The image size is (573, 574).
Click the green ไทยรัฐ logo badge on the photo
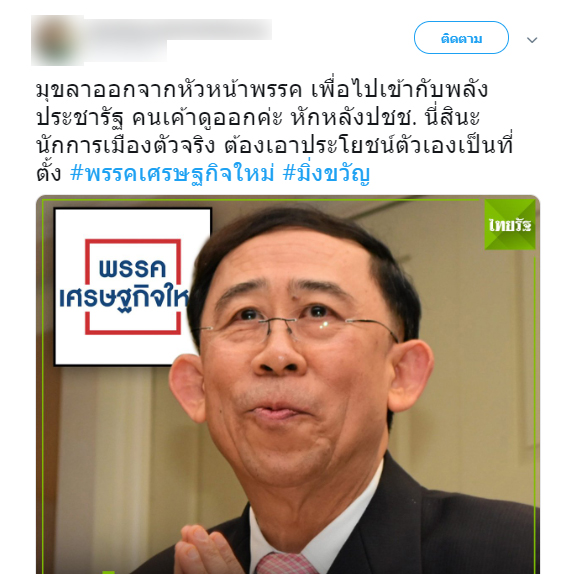[x=510, y=225]
